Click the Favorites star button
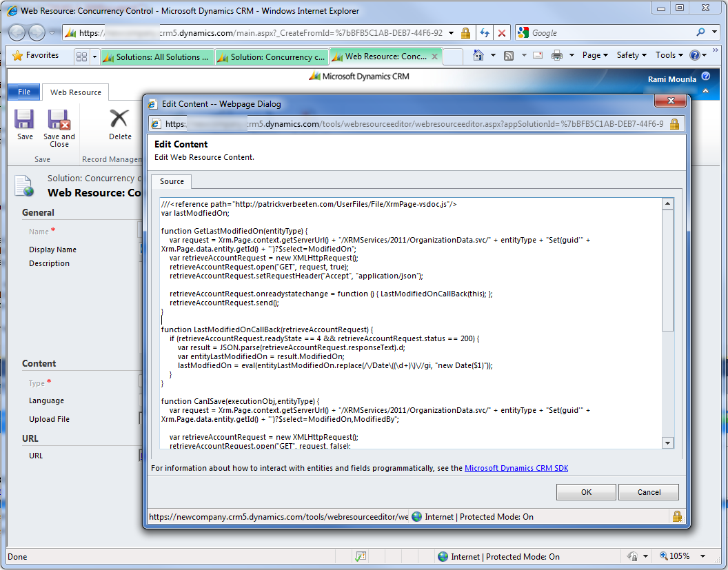Screen dimensions: 728x570 pos(36,55)
